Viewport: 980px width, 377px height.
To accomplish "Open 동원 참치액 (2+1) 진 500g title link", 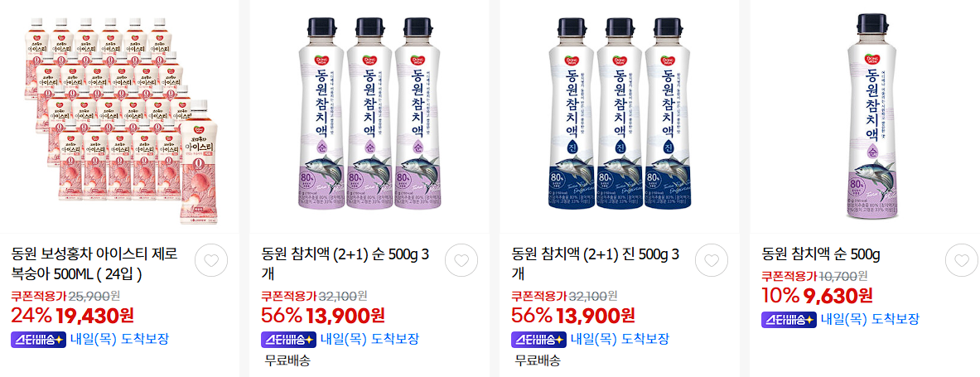I will pyautogui.click(x=596, y=263).
